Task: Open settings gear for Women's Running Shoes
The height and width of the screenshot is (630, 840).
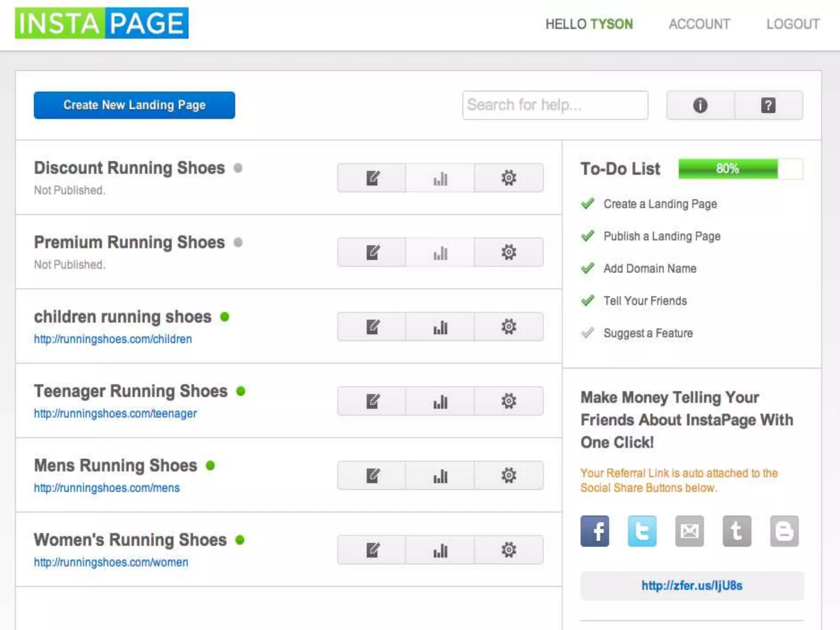Action: [509, 550]
